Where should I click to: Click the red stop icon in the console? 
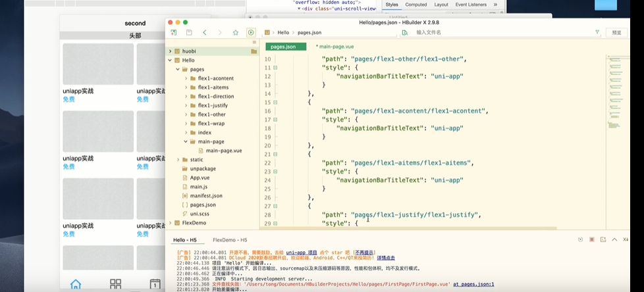pos(592,239)
